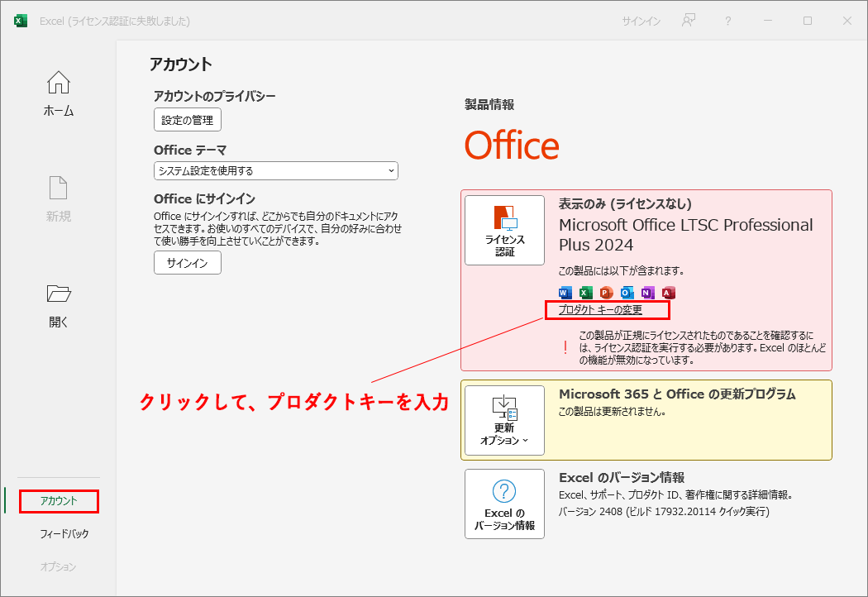
Task: Click the 表示のみ (ライセンスなし) heading
Action: tap(625, 203)
